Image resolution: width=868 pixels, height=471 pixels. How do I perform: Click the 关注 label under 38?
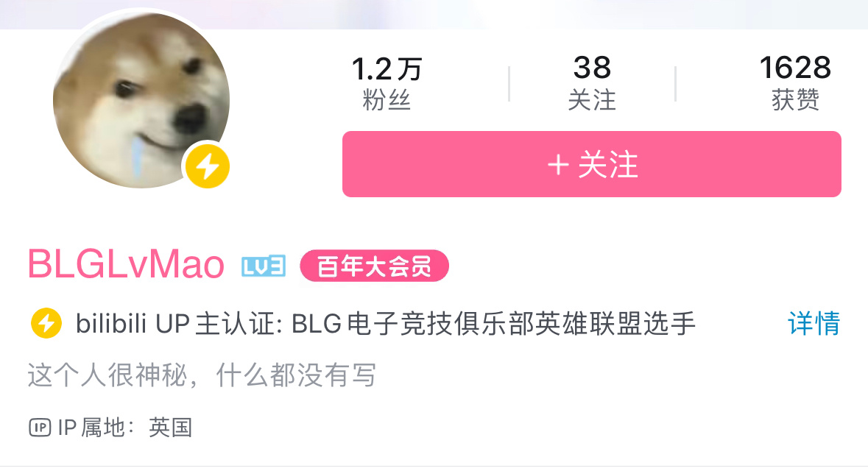[x=592, y=100]
